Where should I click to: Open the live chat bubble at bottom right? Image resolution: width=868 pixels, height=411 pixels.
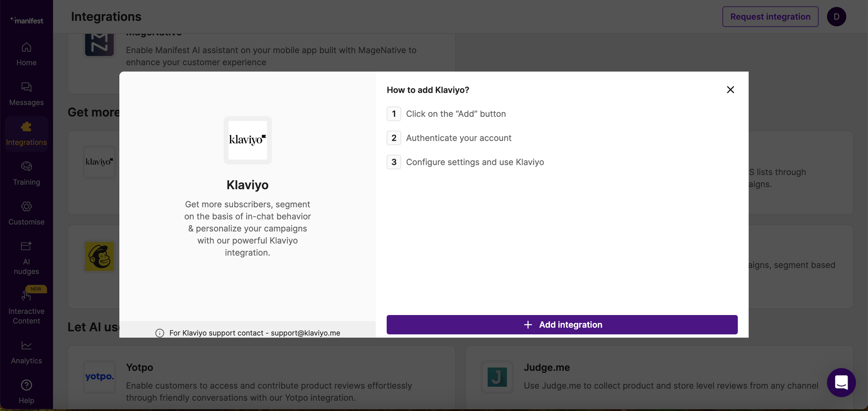click(841, 383)
